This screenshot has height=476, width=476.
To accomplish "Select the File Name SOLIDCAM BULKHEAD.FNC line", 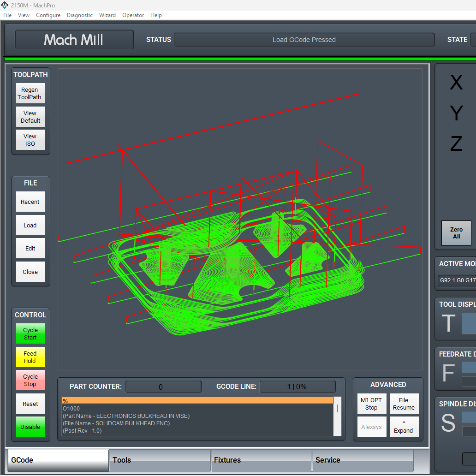I will pyautogui.click(x=197, y=423).
